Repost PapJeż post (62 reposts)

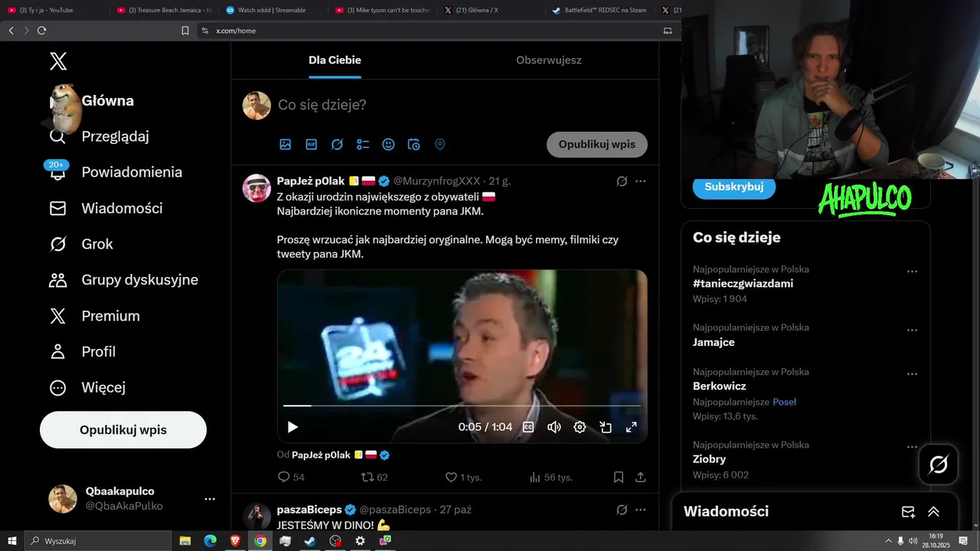[x=374, y=477]
